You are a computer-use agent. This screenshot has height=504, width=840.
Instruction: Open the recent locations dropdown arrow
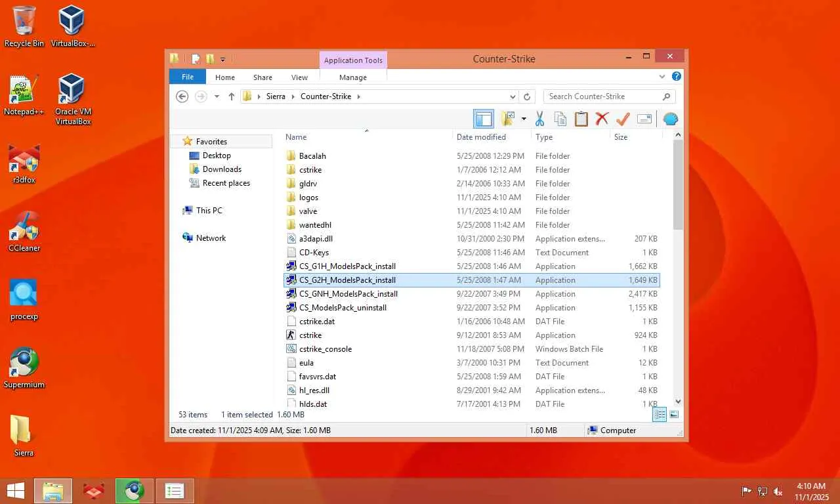(x=217, y=96)
